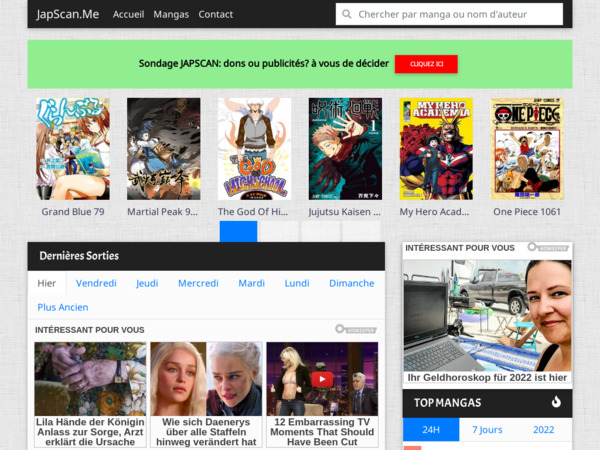Image resolution: width=600 pixels, height=450 pixels.
Task: Switch to the Mardi tab
Action: pos(251,283)
